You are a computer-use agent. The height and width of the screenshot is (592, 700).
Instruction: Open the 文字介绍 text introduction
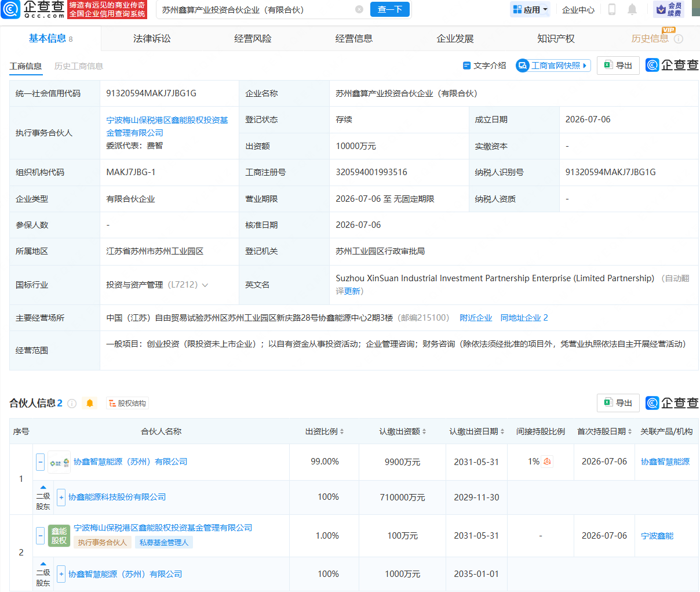484,66
